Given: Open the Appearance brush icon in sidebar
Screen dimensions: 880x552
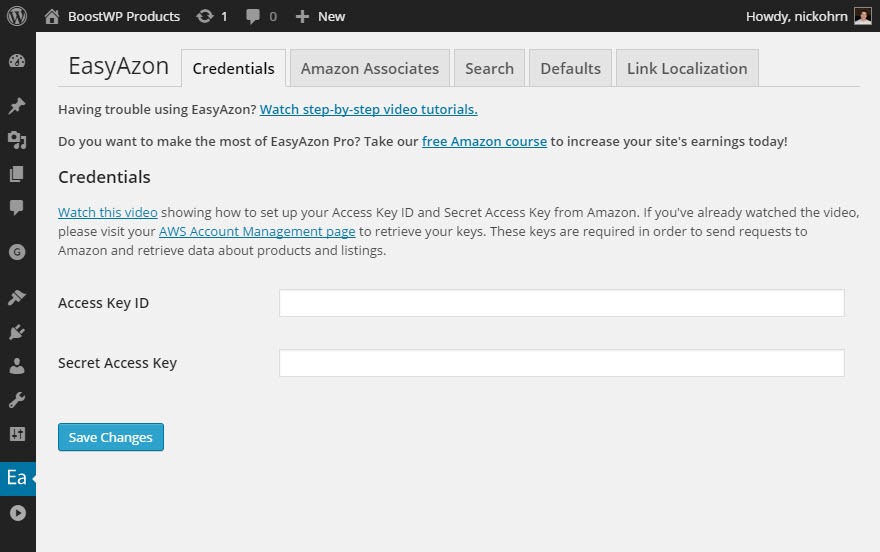Looking at the screenshot, I should point(17,297).
